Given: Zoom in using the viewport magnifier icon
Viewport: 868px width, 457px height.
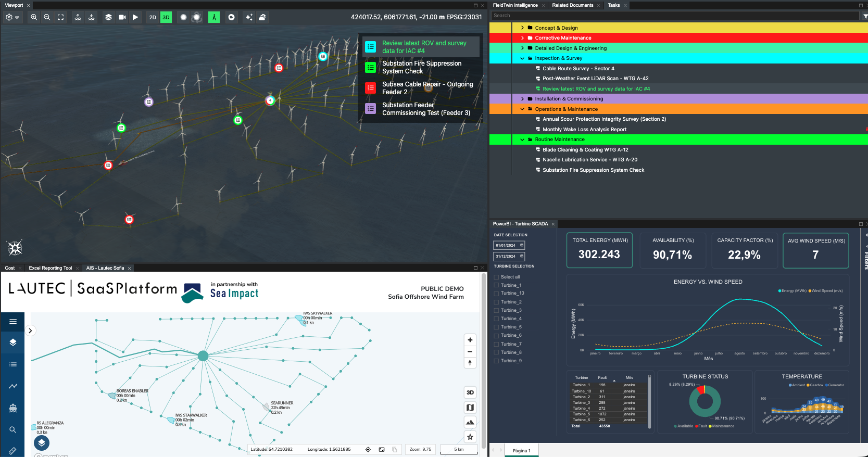Looking at the screenshot, I should pos(34,17).
